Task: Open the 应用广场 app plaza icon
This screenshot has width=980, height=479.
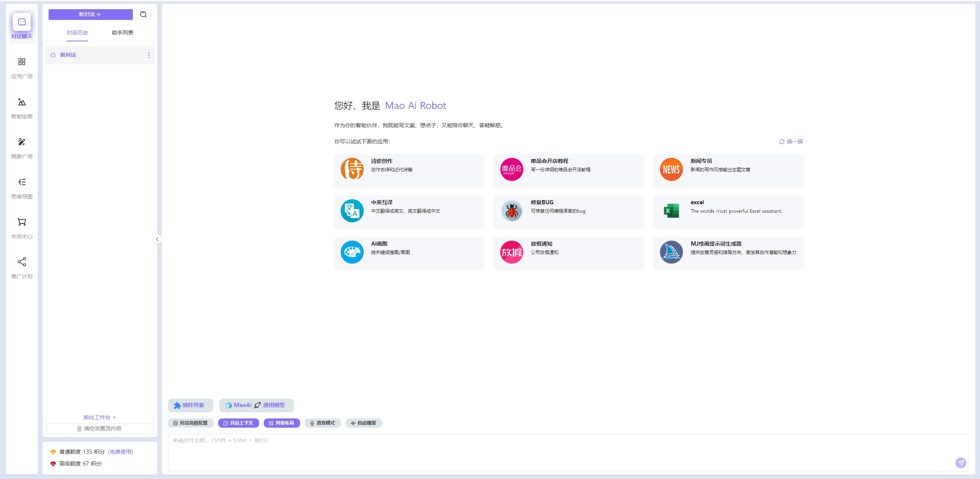Action: coord(22,62)
